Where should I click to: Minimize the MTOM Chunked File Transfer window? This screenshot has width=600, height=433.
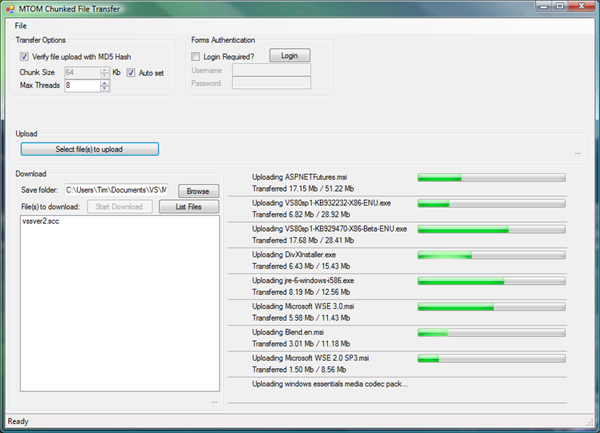[543, 6]
